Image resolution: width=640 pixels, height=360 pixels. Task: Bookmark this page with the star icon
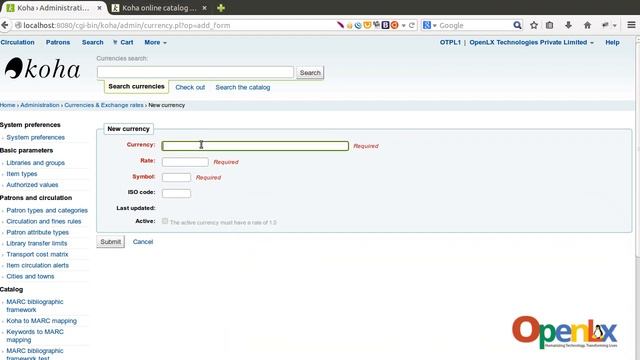pos(534,25)
